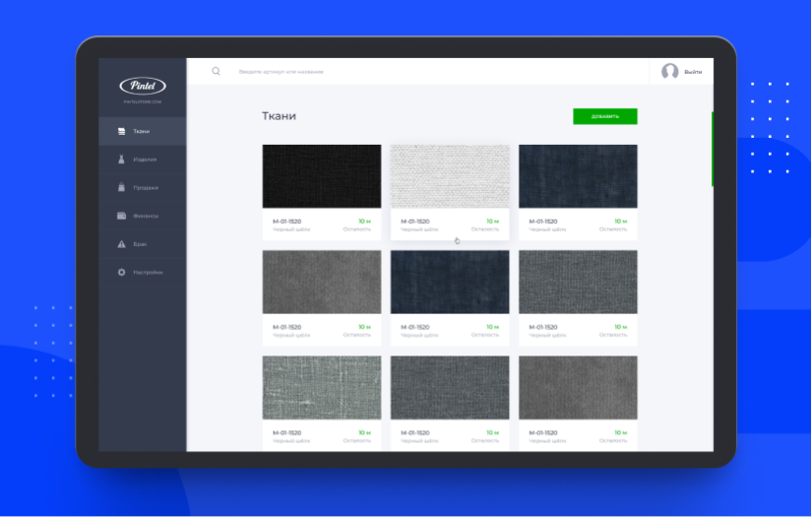812x517 pixels.
Task: Click the shopping bag icon for Продажи
Action: (x=121, y=187)
